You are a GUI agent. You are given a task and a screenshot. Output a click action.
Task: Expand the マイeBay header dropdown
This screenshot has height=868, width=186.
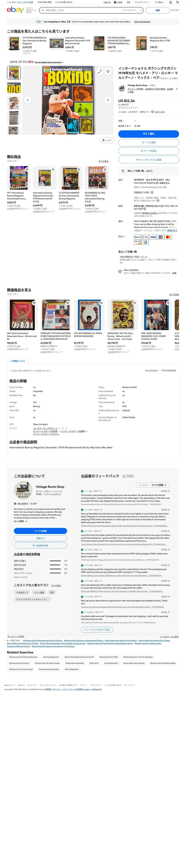click(160, 2)
